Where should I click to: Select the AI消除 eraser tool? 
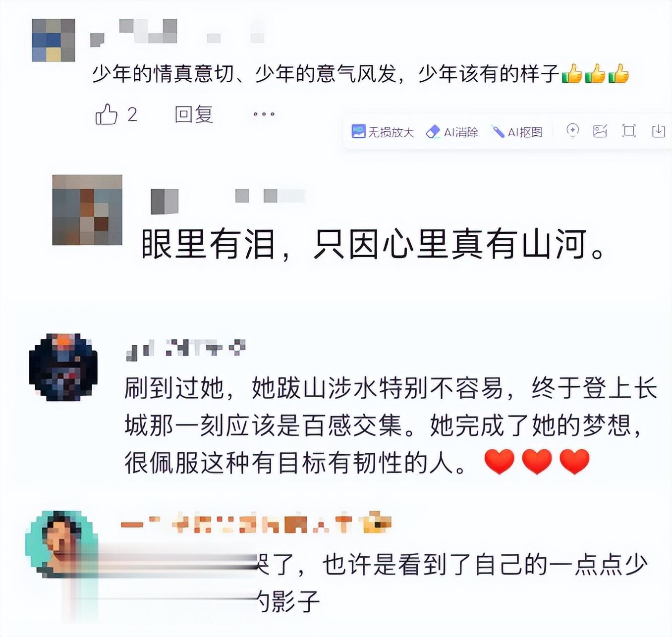452,132
